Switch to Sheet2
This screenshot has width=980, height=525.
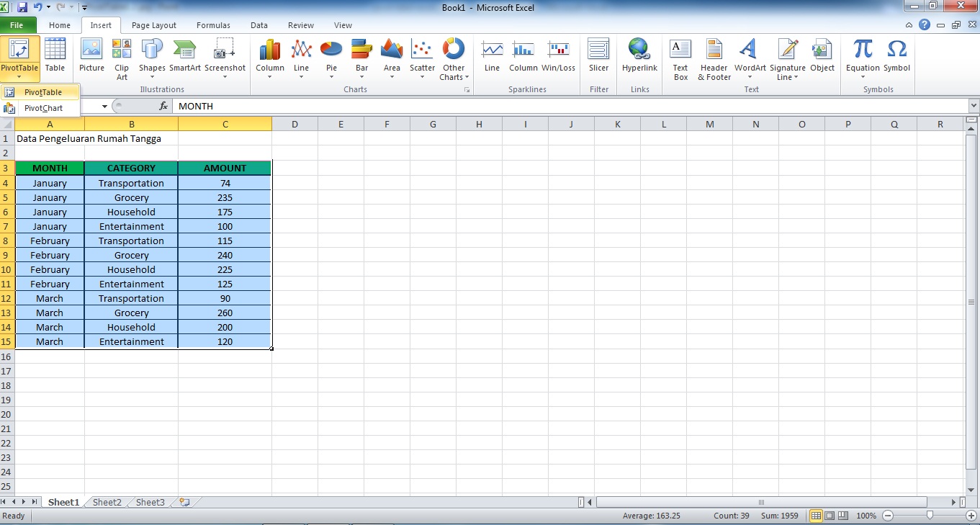(x=106, y=502)
